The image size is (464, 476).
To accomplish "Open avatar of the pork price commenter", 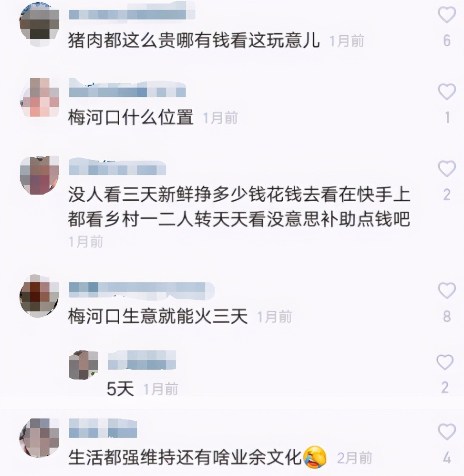I will point(39,25).
